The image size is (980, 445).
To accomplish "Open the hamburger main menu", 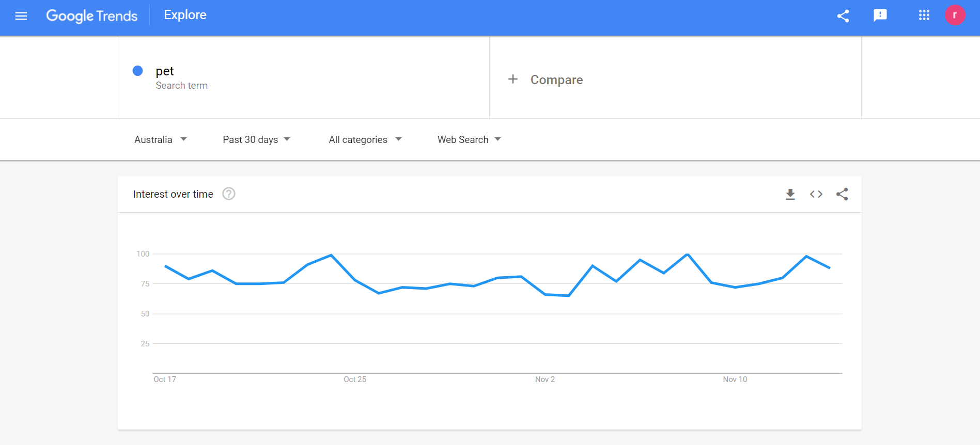I will coord(21,16).
